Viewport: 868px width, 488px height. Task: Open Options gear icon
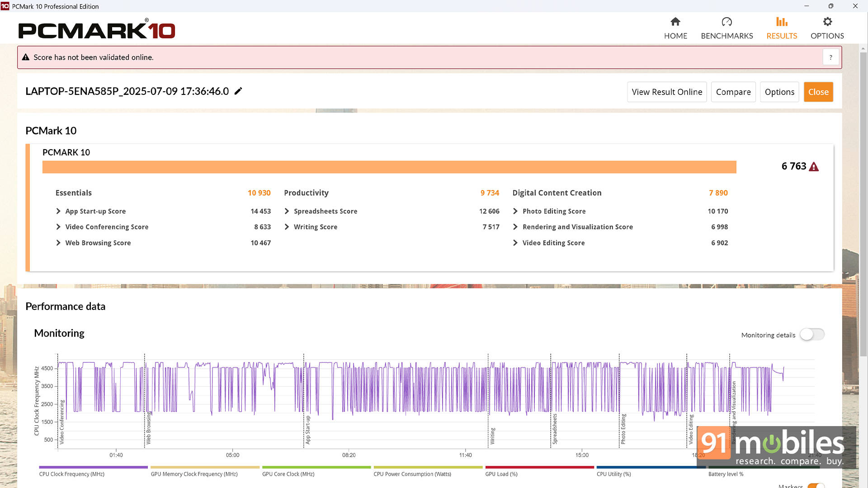coord(827,22)
